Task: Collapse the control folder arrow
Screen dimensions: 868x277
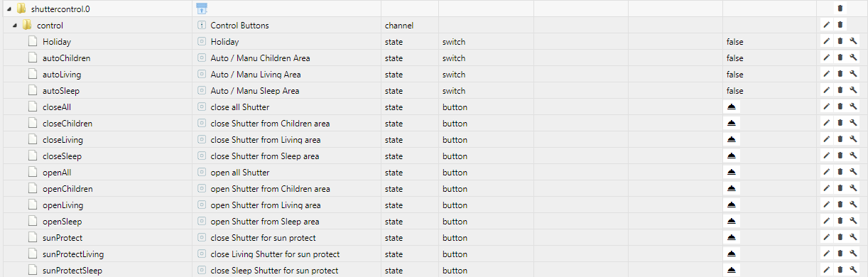Action: tap(14, 26)
